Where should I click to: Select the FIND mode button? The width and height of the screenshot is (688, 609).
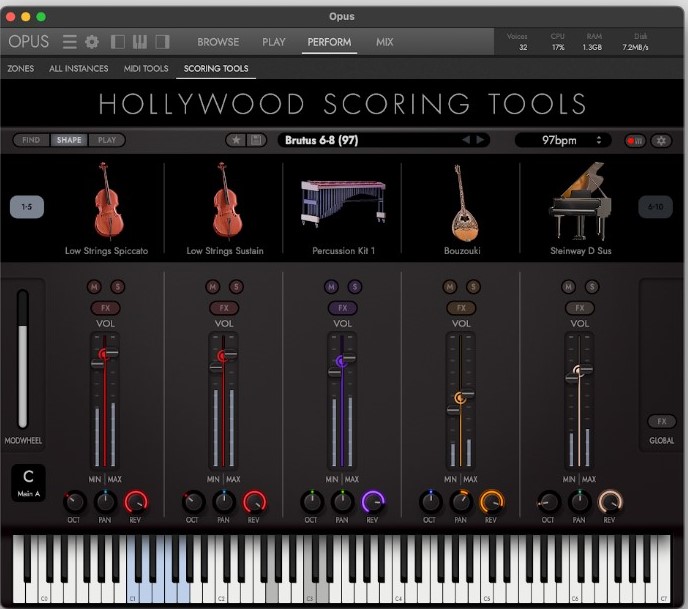[x=31, y=140]
